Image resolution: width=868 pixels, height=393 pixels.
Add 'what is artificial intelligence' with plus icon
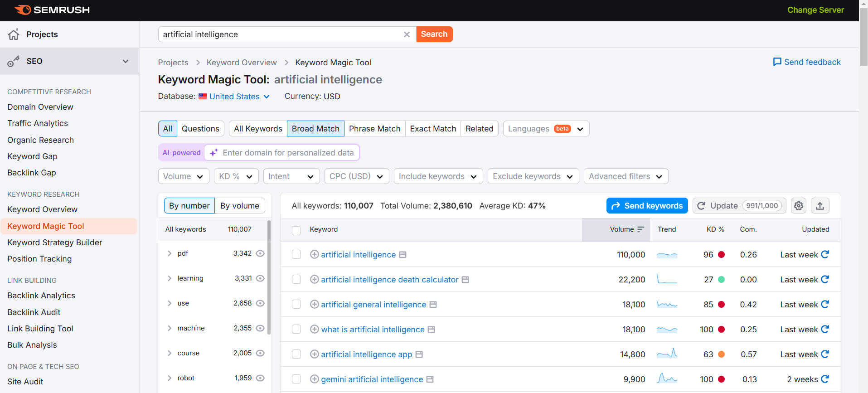[x=314, y=329]
